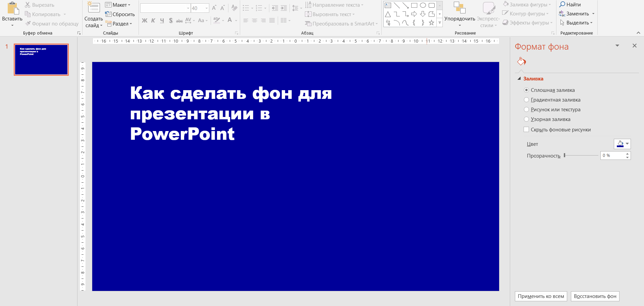Open Заливка фигуры shape fill menu
644x306 pixels.
click(x=527, y=5)
